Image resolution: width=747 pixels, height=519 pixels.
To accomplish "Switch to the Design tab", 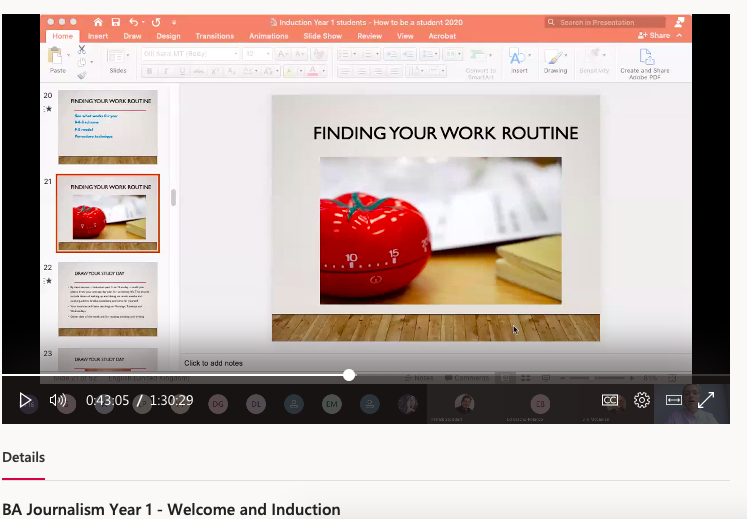I will [x=168, y=36].
